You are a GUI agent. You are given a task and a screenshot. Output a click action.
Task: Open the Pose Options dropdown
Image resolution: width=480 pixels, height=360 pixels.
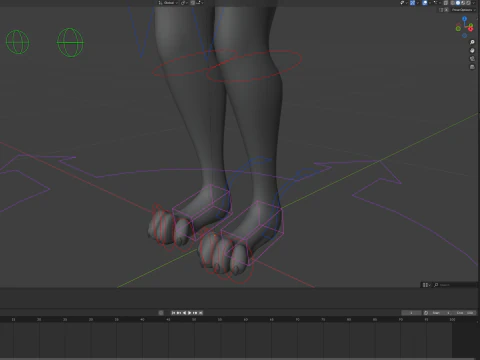click(464, 10)
